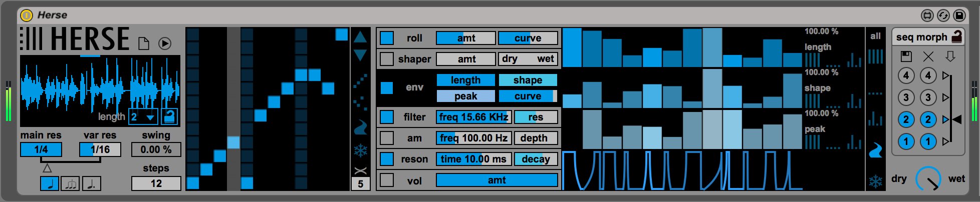Select the env shape tab
Screen dimensions: 980x202
click(528, 80)
